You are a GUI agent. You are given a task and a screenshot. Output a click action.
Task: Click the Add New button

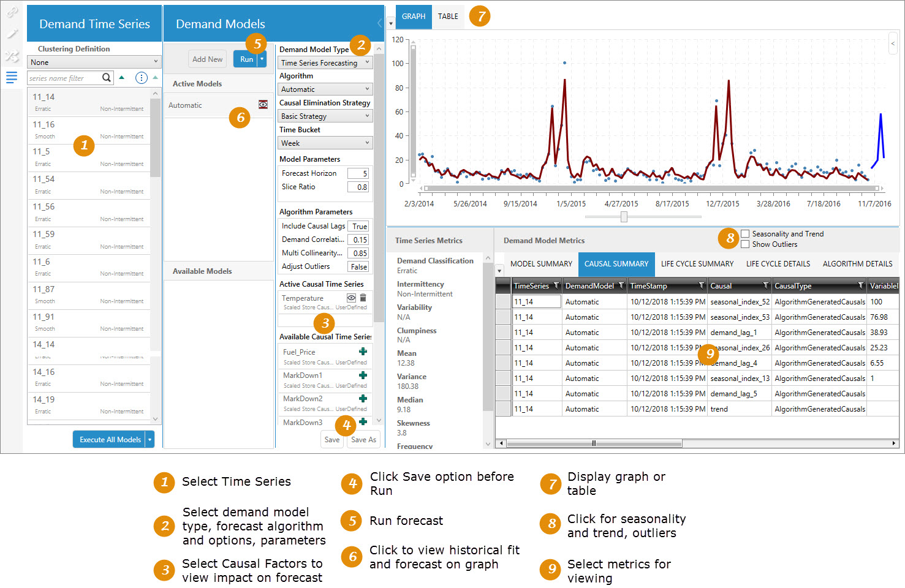coord(207,59)
